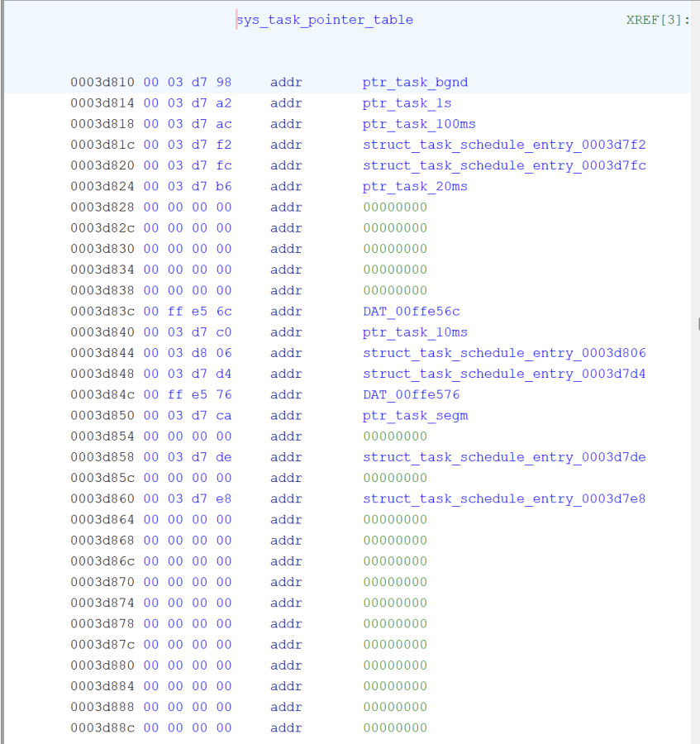700x744 pixels.
Task: Jump to DAT_00ffe576 reference
Action: [412, 395]
